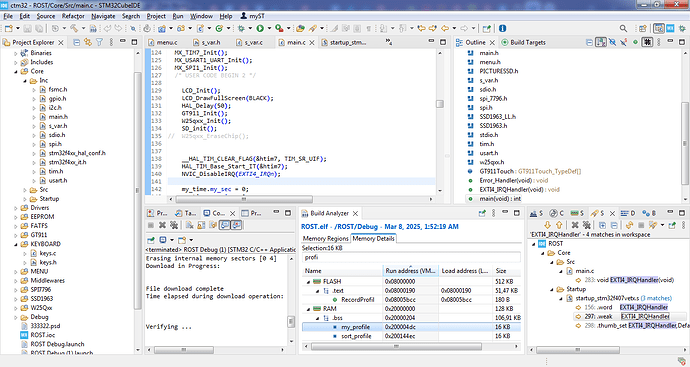This screenshot has width=690, height=367.
Task: Collapse the Core folder in Project Explorer
Action: click(x=16, y=71)
